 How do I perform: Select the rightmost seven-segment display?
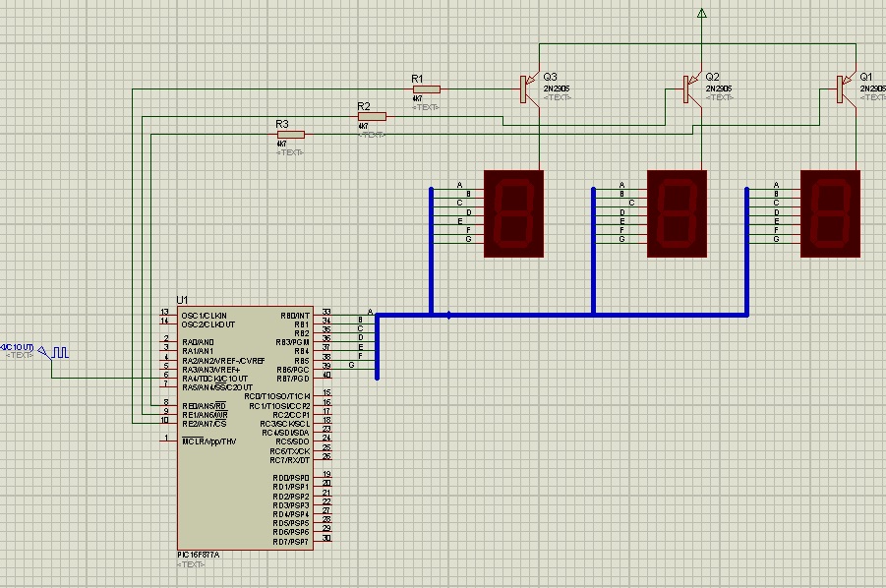(x=831, y=213)
